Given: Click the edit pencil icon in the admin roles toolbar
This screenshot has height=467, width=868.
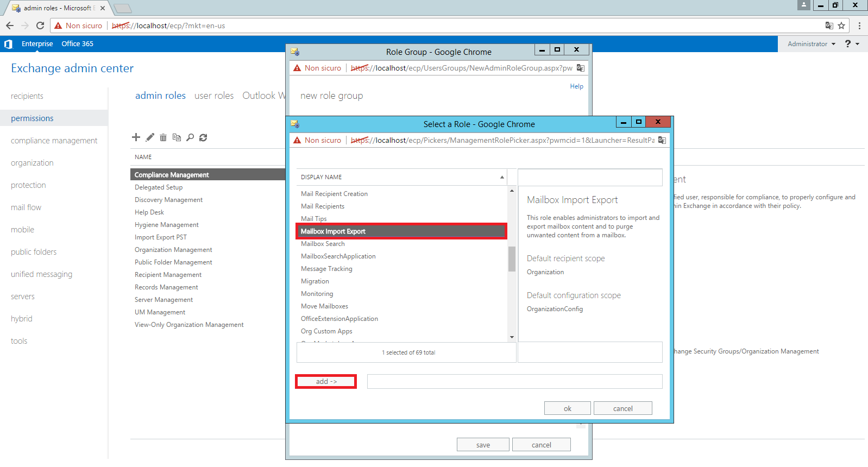Looking at the screenshot, I should pyautogui.click(x=150, y=137).
